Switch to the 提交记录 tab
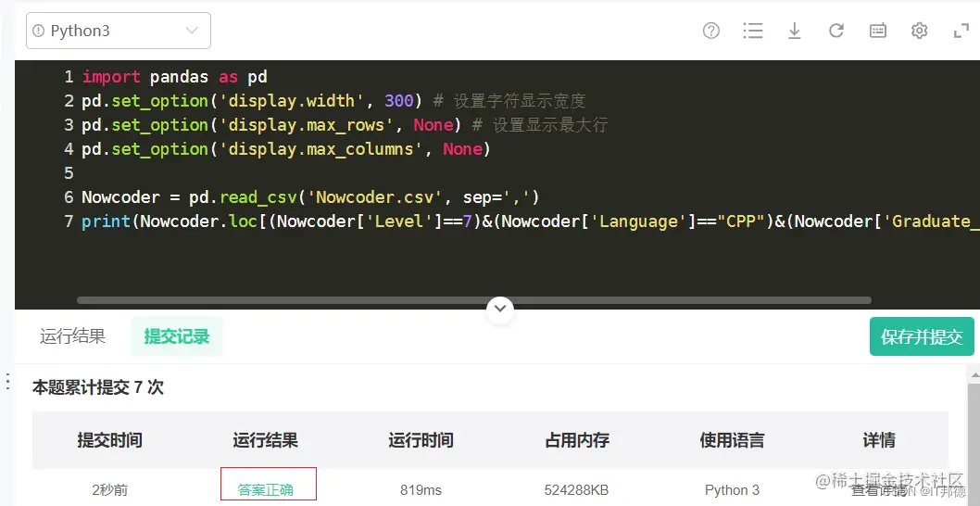 pyautogui.click(x=177, y=336)
